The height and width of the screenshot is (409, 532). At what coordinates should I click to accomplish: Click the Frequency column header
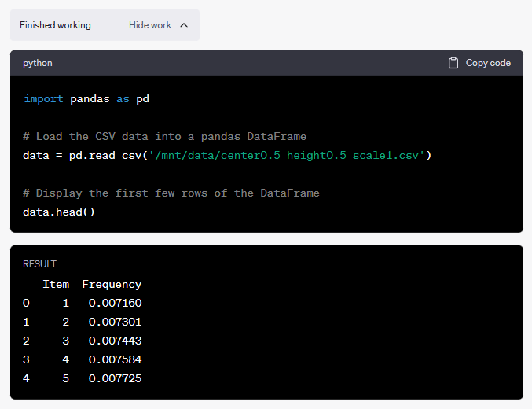[112, 284]
